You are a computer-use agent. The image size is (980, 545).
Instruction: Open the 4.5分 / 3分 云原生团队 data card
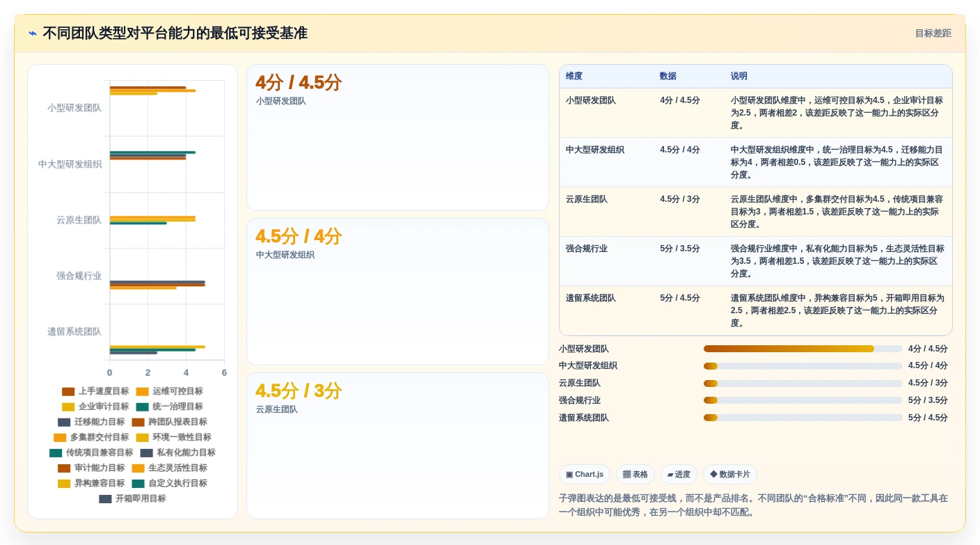[397, 445]
